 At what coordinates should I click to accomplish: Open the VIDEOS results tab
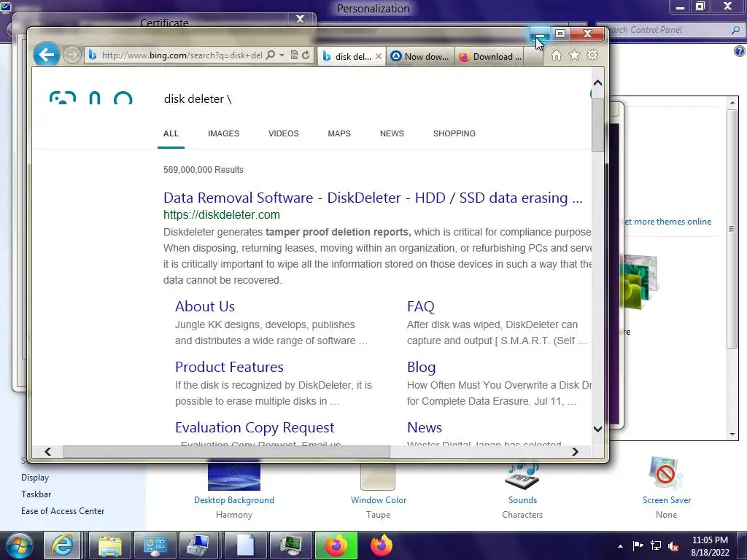(x=284, y=133)
